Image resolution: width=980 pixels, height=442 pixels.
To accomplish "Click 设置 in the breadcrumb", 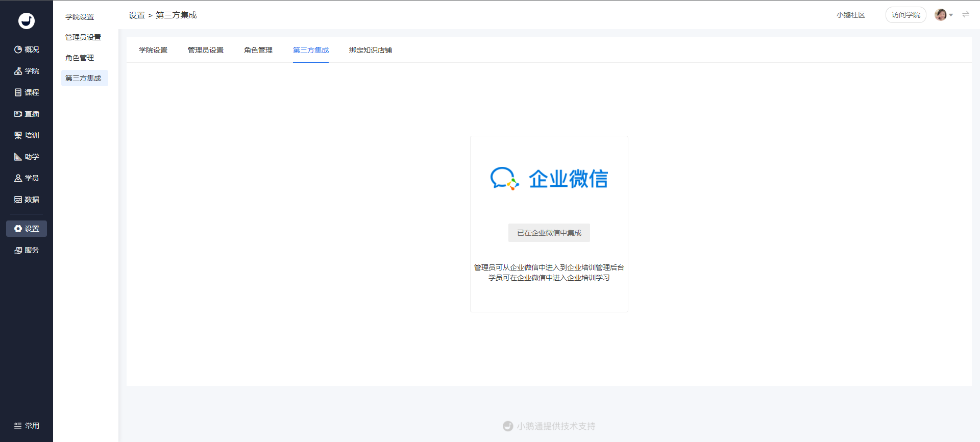I will click(x=137, y=15).
